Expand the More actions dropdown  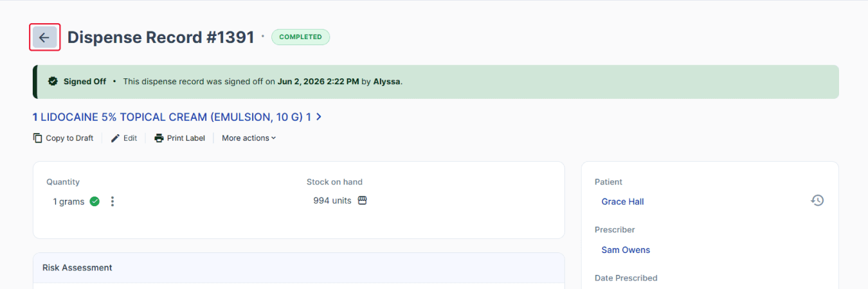[249, 138]
